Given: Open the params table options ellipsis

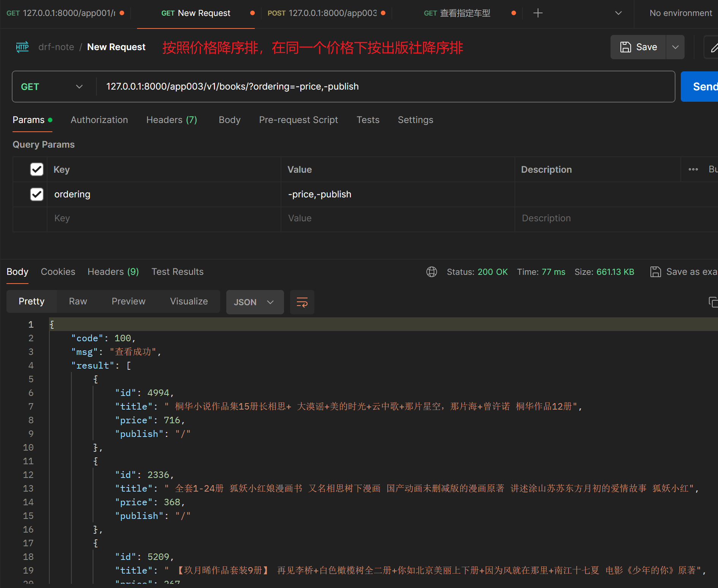Looking at the screenshot, I should (693, 169).
